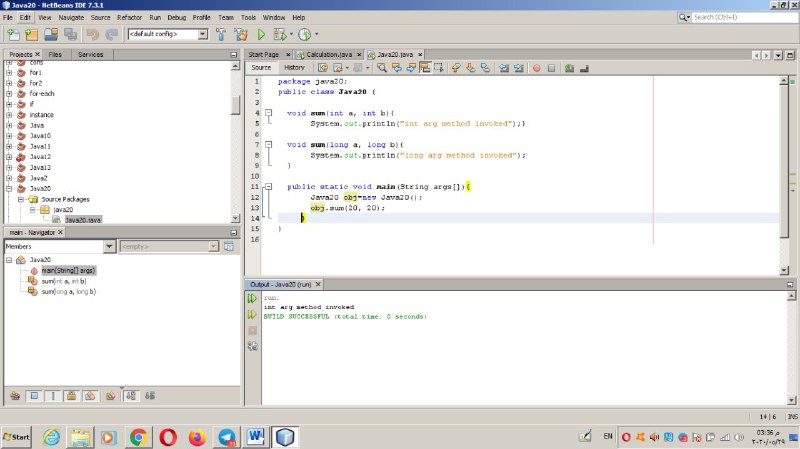Click Re-run button in Output panel
The width and height of the screenshot is (800, 449).
(252, 298)
